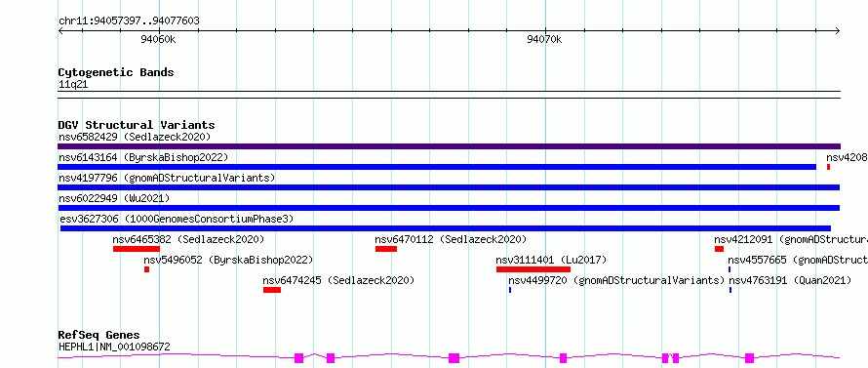Select the nsv6474245 red variant bar
This screenshot has height=368, width=868.
coord(272,290)
